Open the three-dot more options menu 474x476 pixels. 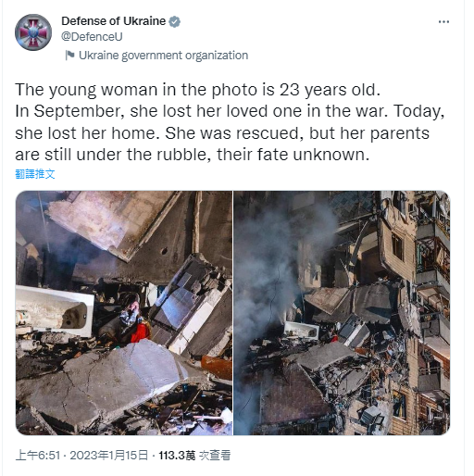[x=443, y=21]
